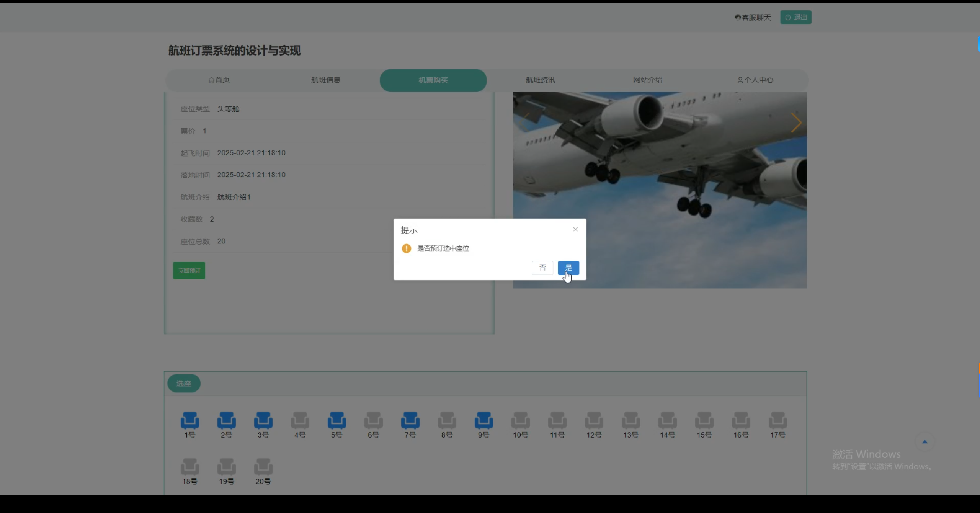Open the 个人中心 tab
980x513 pixels.
pos(755,80)
